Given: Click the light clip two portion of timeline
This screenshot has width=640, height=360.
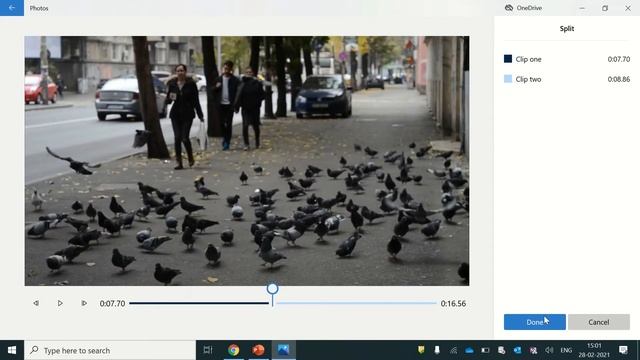Looking at the screenshot, I should coord(356,303).
